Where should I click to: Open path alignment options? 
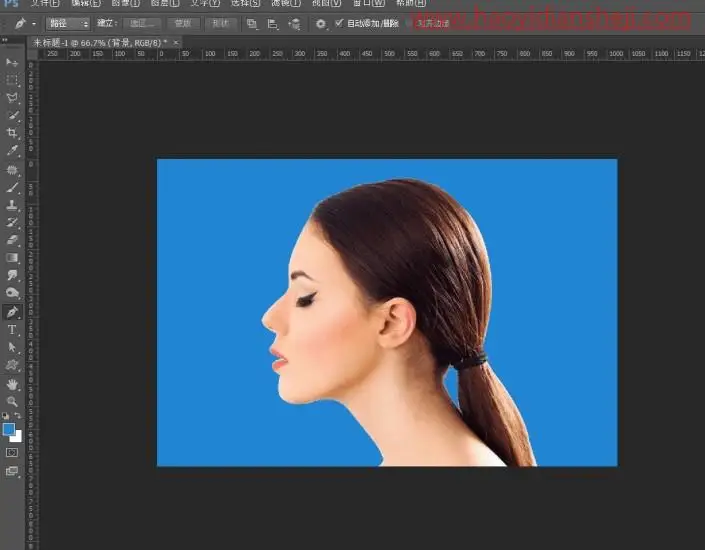[x=272, y=24]
